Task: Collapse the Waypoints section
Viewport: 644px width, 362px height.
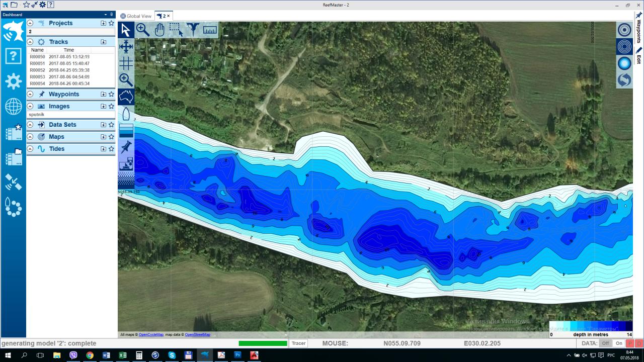Action: pos(30,94)
